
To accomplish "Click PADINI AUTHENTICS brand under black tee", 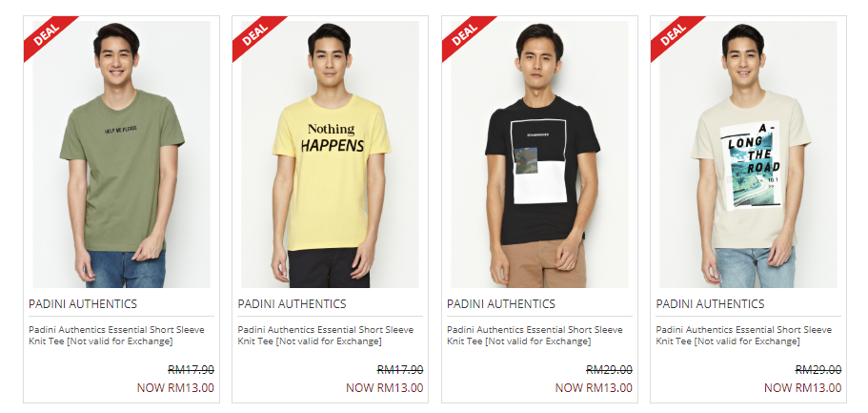I will tap(501, 304).
